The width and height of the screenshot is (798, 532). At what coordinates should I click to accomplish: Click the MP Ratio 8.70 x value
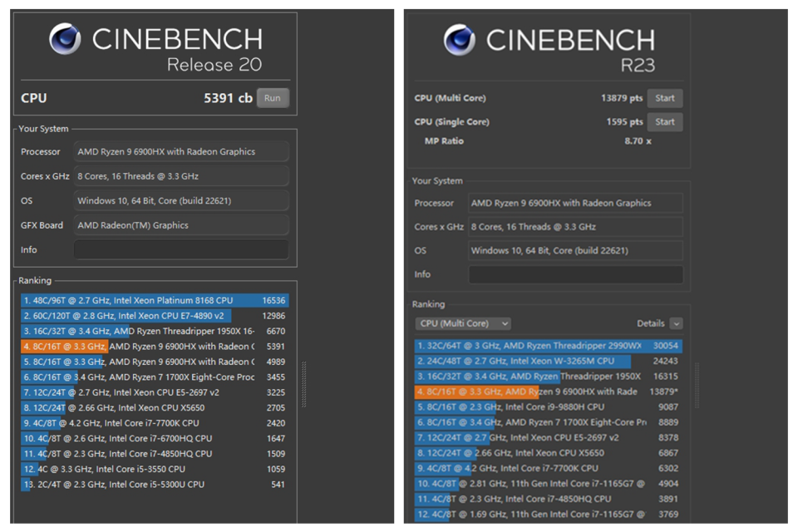click(x=638, y=141)
